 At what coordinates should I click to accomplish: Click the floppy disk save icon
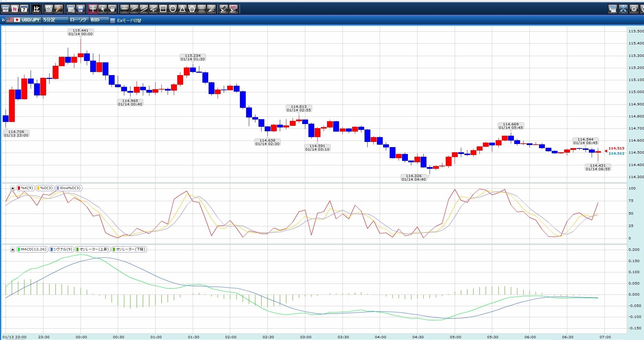(80, 9)
